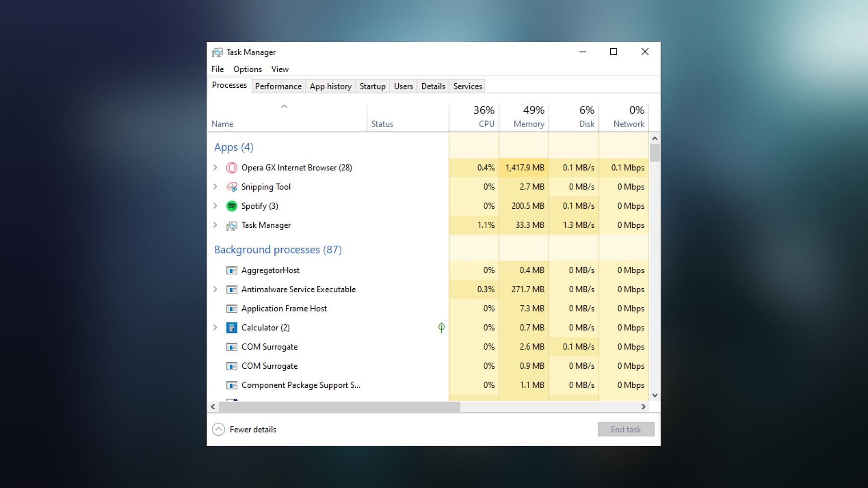The image size is (868, 488).
Task: Switch to the Startup tab
Action: coord(373,86)
